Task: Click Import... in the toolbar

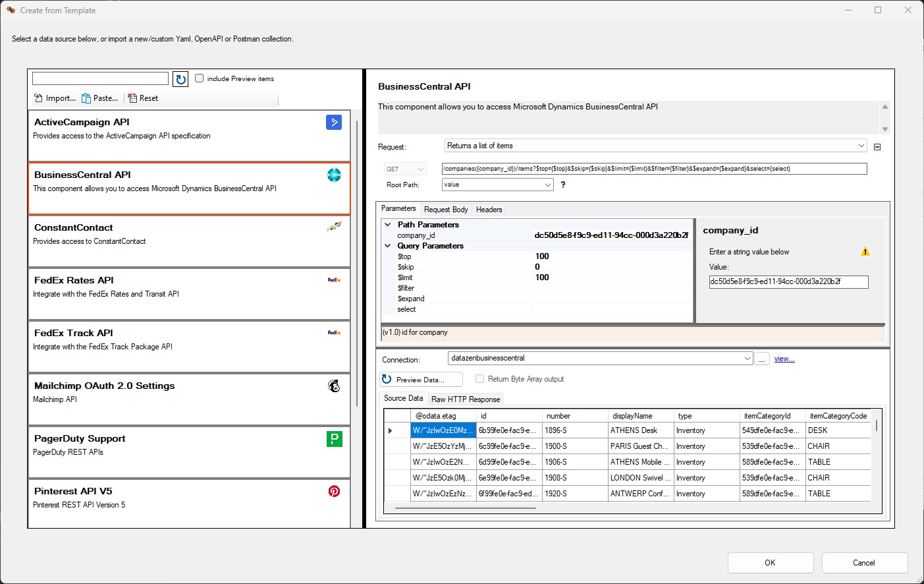Action: pyautogui.click(x=55, y=98)
